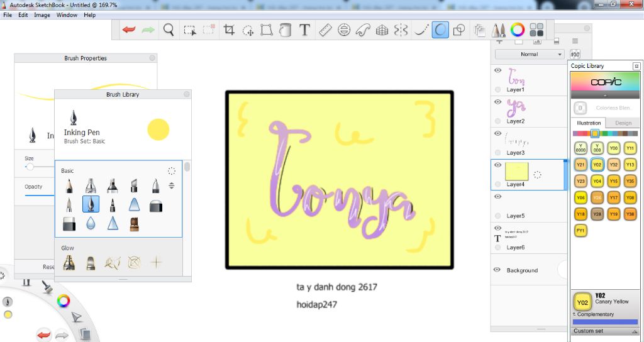644x342 pixels.
Task: Pick the Y17 Copic color swatch
Action: [614, 197]
